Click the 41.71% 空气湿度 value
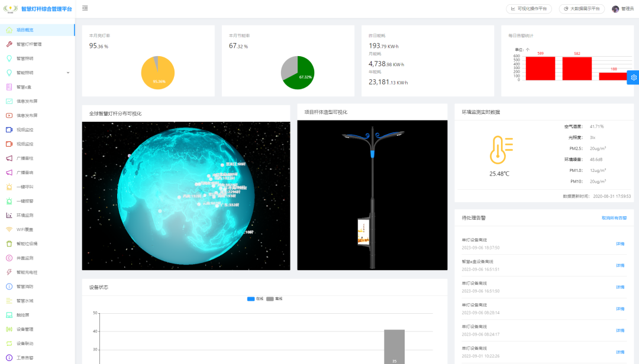Viewport: 639px width, 364px height. [596, 126]
